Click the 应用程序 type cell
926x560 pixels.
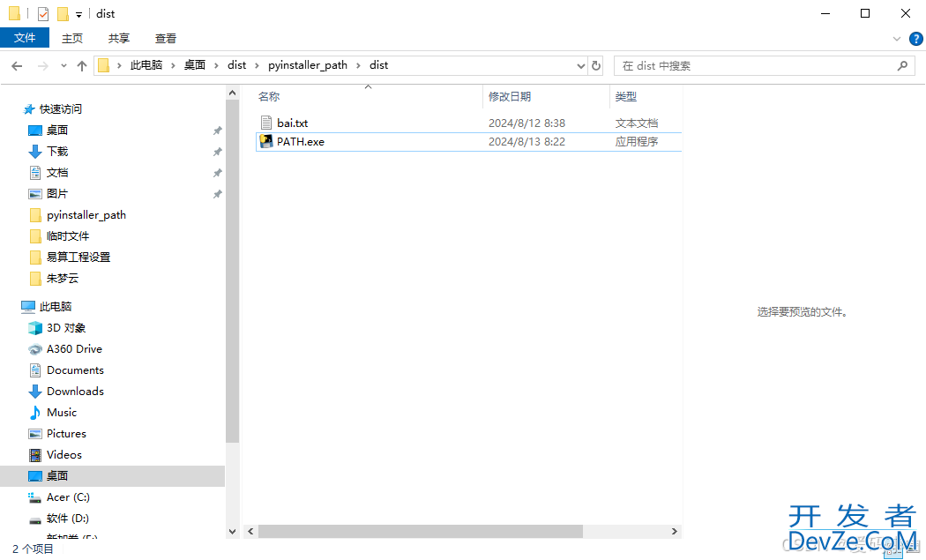coord(636,142)
